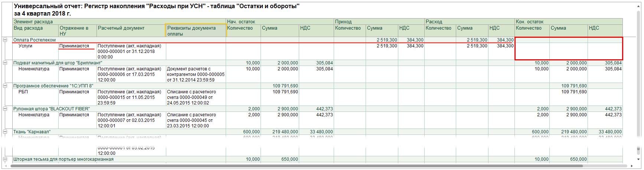
Task: Collapse the Подхват магнитный для штор group
Action: [5, 63]
